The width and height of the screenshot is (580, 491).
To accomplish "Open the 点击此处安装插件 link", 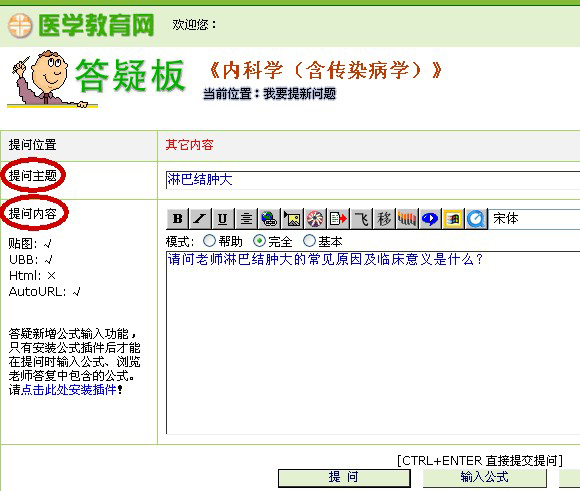I will coord(69,390).
